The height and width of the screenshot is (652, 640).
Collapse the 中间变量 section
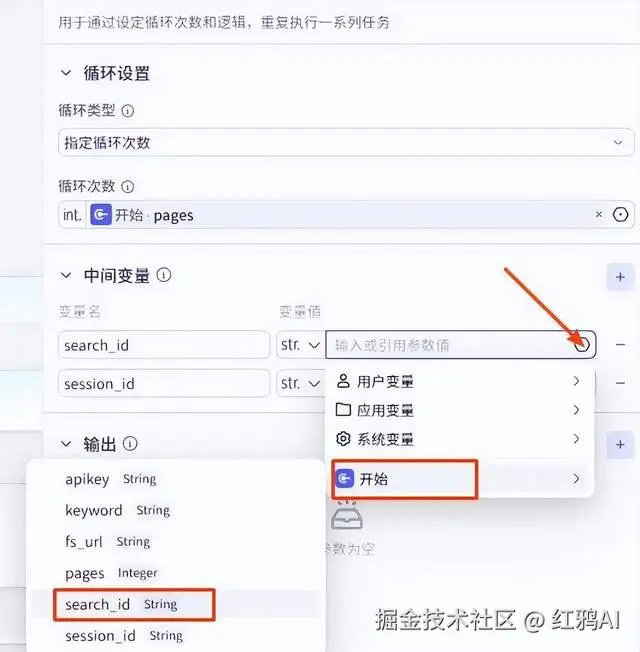66,275
